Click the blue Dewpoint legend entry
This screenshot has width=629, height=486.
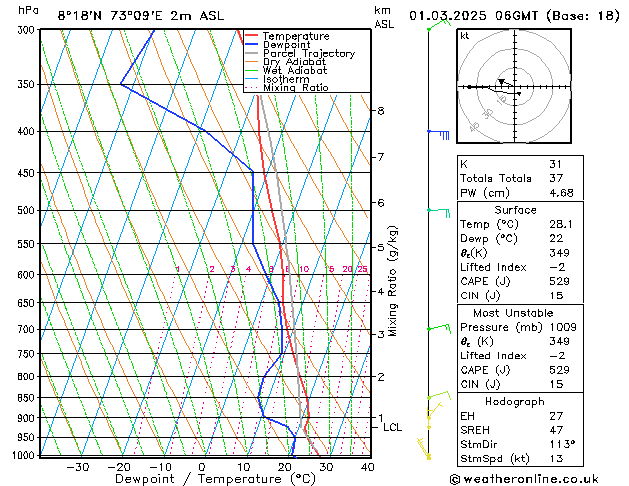pyautogui.click(x=278, y=45)
